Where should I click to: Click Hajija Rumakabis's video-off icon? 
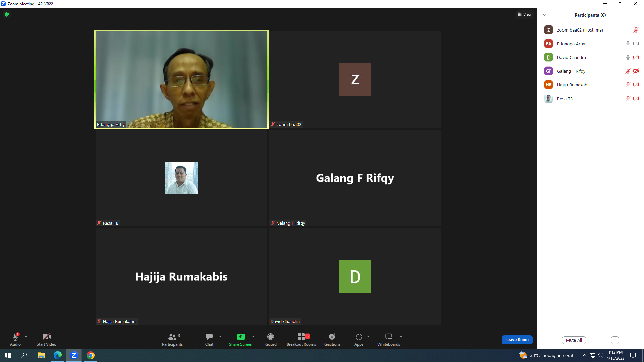(x=636, y=85)
